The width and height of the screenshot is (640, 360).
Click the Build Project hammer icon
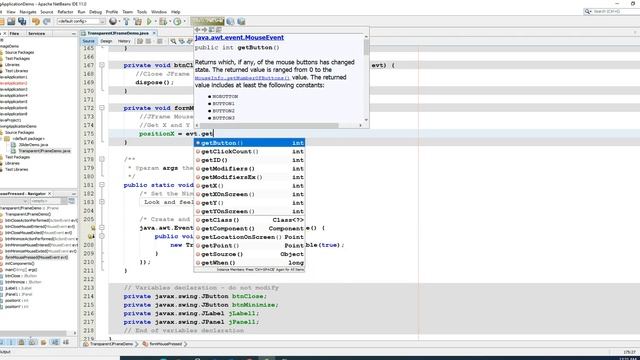click(x=126, y=21)
